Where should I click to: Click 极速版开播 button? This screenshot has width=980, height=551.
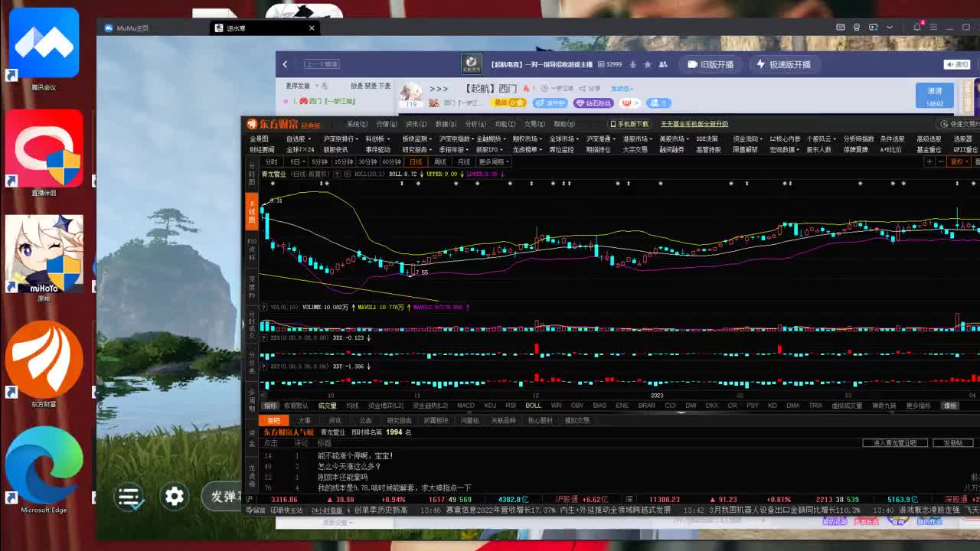(x=784, y=64)
